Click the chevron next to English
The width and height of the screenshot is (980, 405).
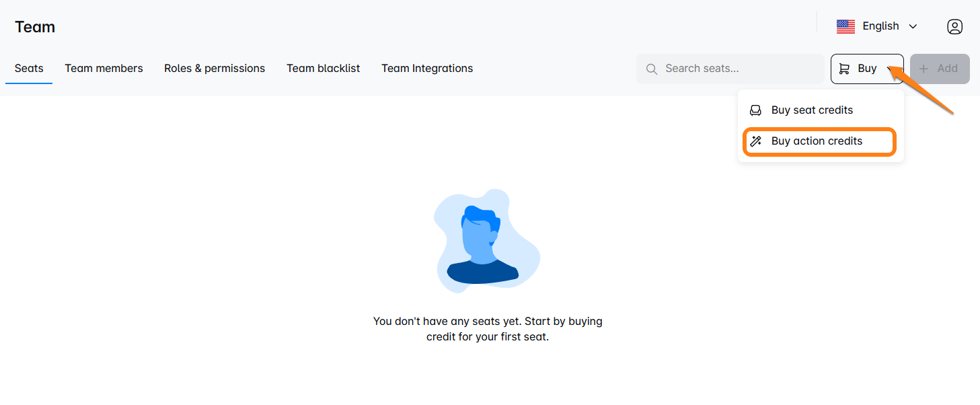(x=913, y=27)
